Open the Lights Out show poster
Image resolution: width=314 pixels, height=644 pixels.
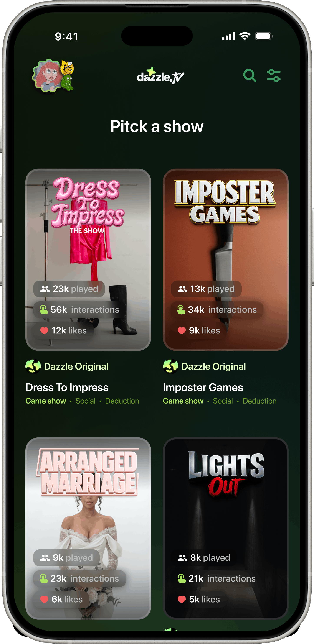pos(225,528)
